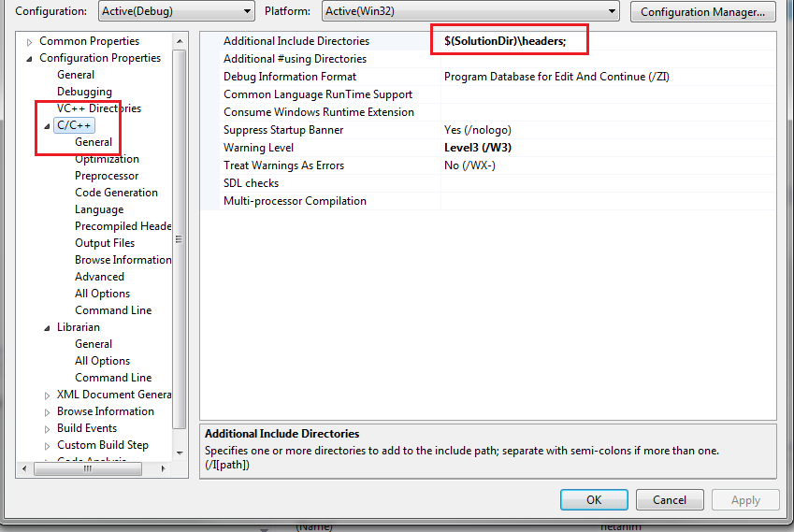Image resolution: width=794 pixels, height=532 pixels.
Task: Select Browse Information under C/C++
Action: click(x=123, y=260)
